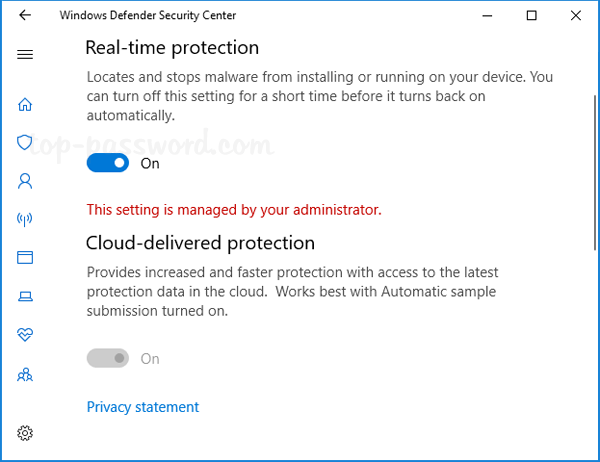Open Family options icon
600x462 pixels.
click(25, 375)
